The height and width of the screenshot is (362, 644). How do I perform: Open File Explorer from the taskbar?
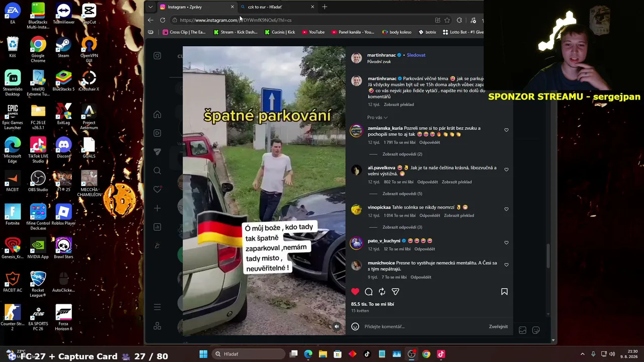click(x=323, y=354)
